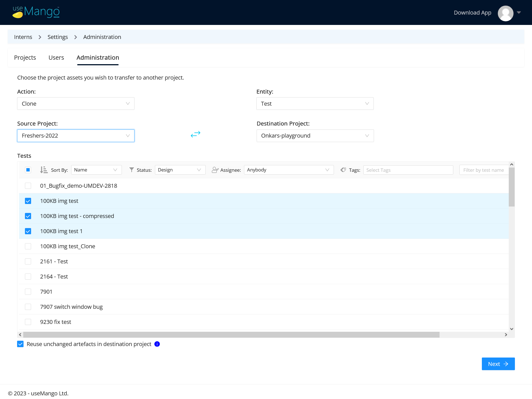532x399 pixels.
Task: Click the tests list vertical scrollbar thumb
Action: tap(512, 187)
